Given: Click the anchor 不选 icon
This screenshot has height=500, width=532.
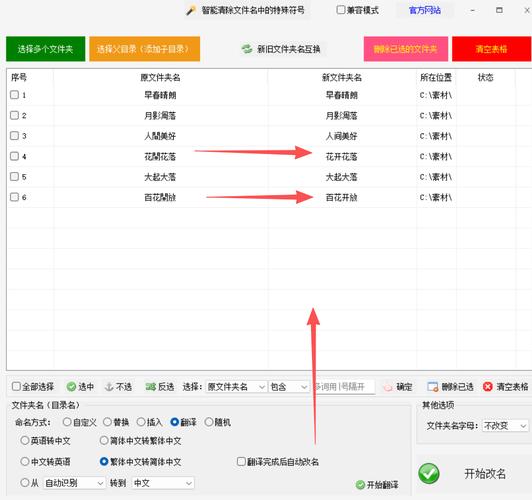Looking at the screenshot, I should (x=109, y=386).
